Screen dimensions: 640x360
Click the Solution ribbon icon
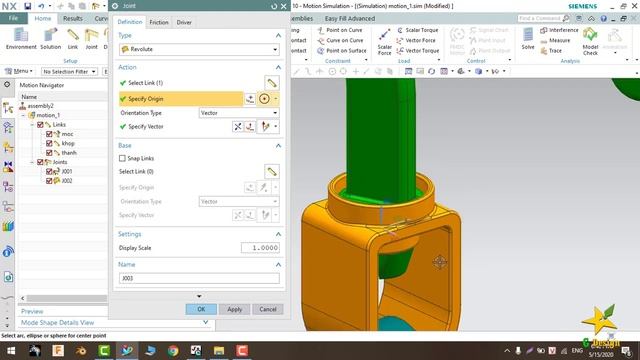click(50, 39)
